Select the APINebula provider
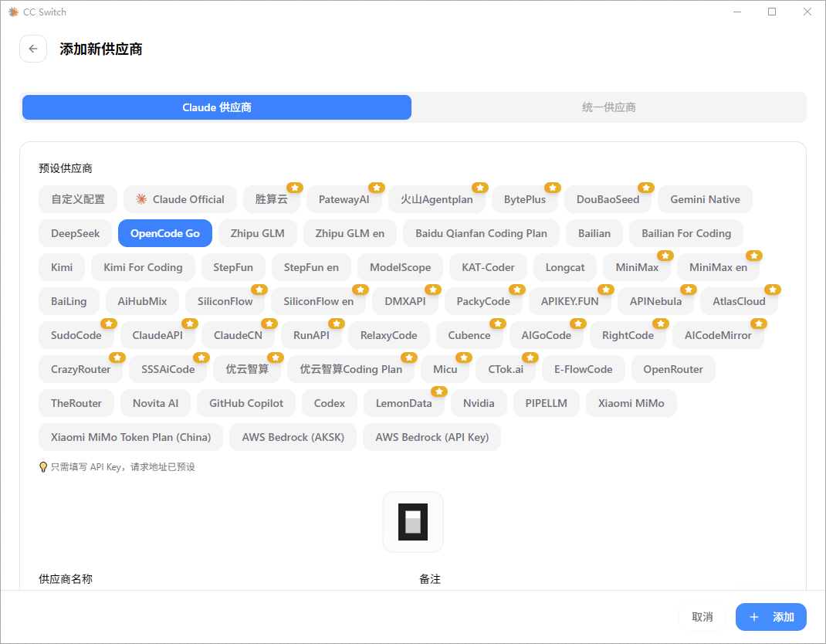826x644 pixels. coord(655,301)
